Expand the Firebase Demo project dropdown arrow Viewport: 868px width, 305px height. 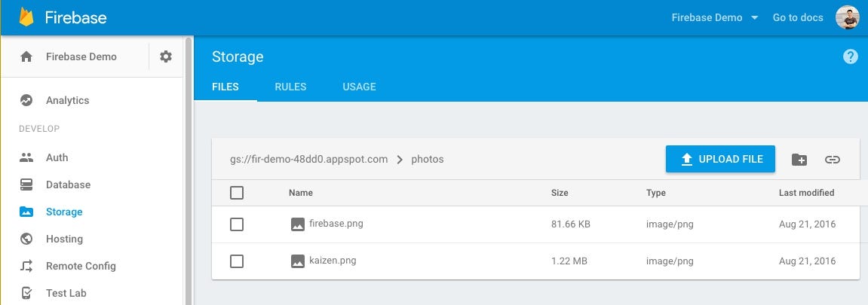[755, 17]
